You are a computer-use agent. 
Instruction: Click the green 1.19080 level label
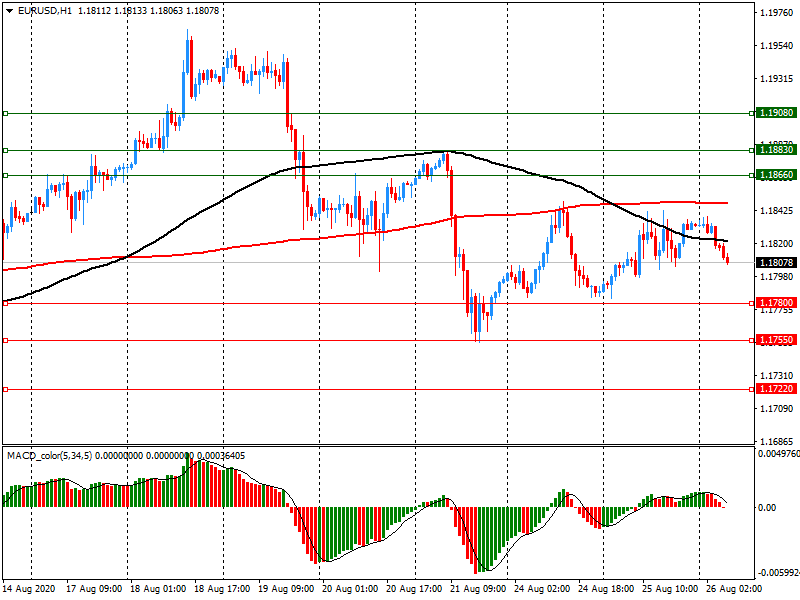click(776, 113)
